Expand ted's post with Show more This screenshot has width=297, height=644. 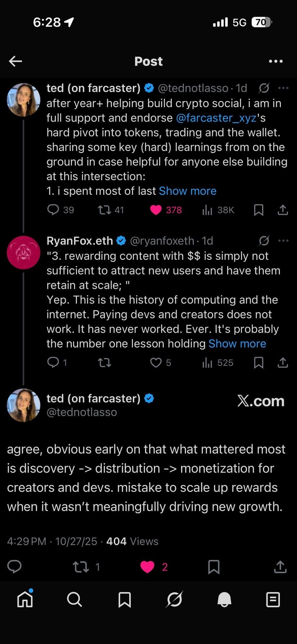point(188,191)
